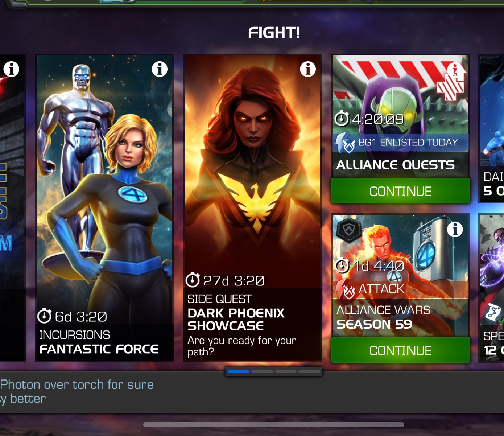Open the partially visible Daily card

492,128
